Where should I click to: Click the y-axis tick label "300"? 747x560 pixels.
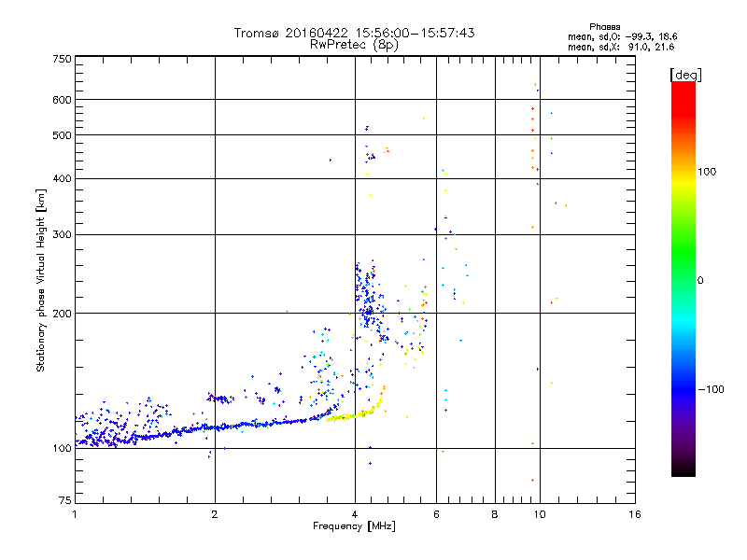[x=62, y=234]
